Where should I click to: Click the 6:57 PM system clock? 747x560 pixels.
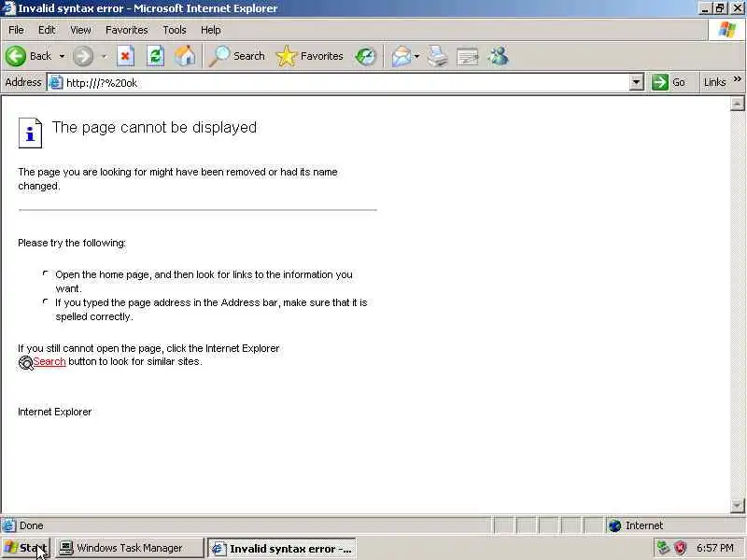[x=714, y=548]
